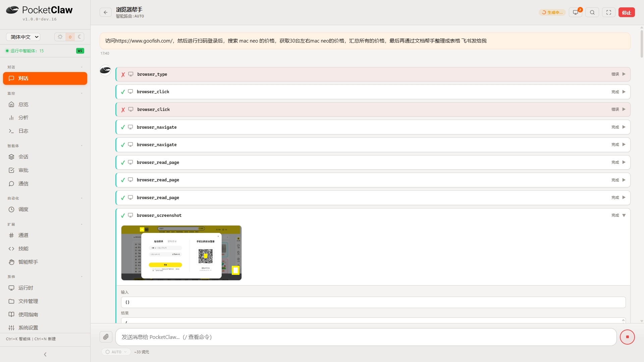Open the goofish login screenshot thumbnail
644x362 pixels.
click(181, 253)
